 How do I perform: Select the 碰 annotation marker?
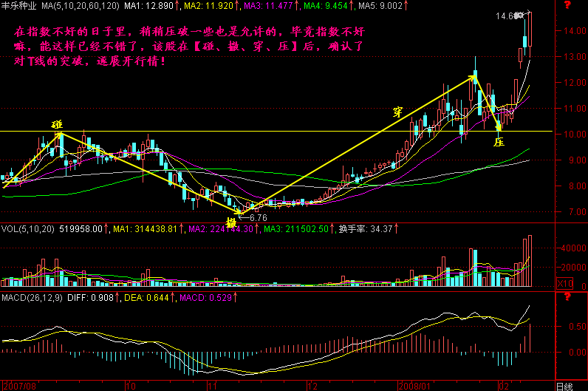pyautogui.click(x=57, y=124)
